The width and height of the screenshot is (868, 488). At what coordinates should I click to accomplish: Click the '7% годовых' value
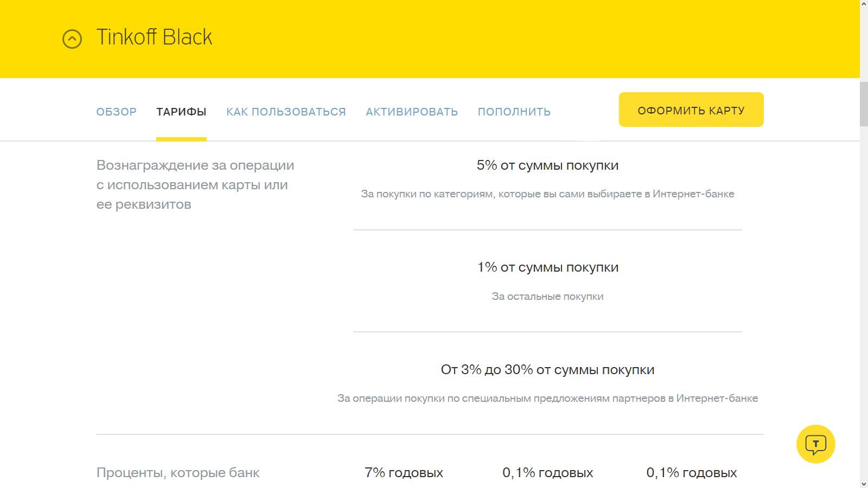point(404,473)
